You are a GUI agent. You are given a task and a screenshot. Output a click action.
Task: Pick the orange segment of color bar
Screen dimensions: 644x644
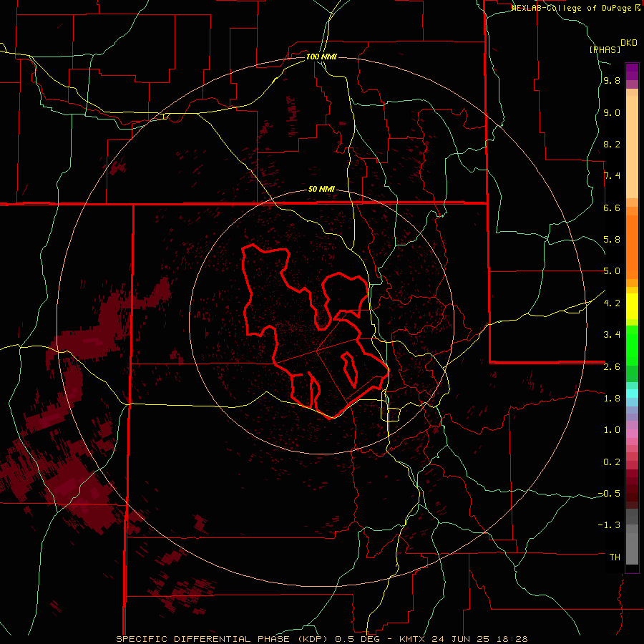click(x=632, y=246)
